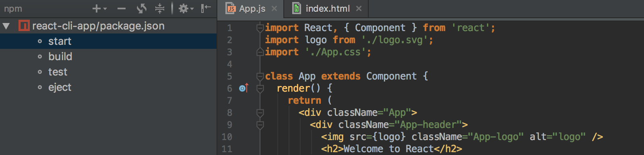Click the override gutter icon on line 6
Screen dimensions: 644x155
coord(244,88)
